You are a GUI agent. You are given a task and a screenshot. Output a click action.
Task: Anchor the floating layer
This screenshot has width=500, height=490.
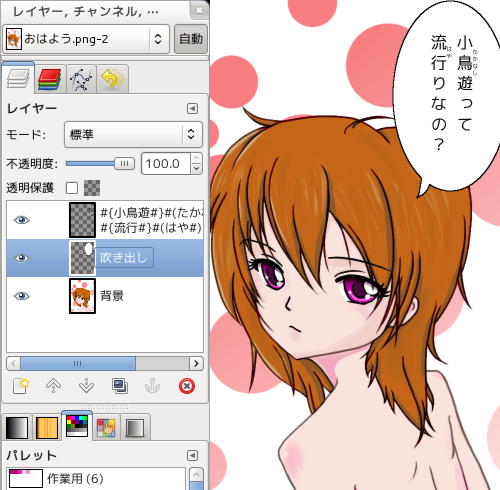[x=152, y=386]
